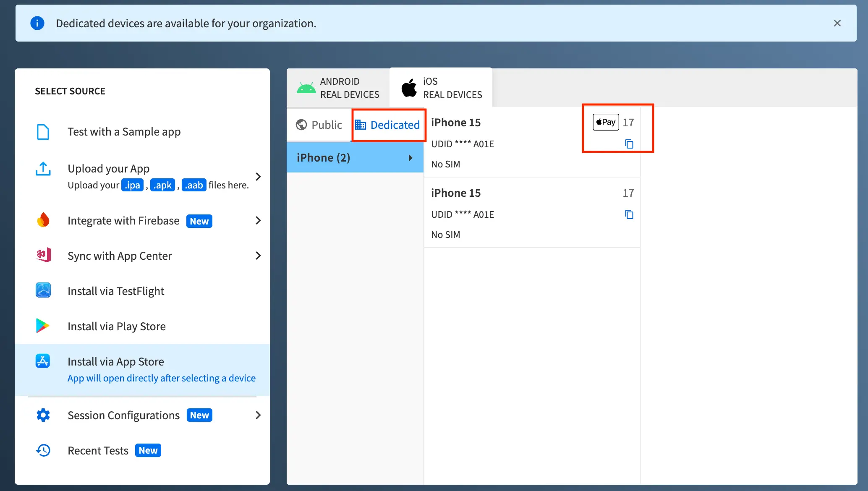Copy UDID of first iPhone 15
This screenshot has width=868, height=491.
coord(629,144)
